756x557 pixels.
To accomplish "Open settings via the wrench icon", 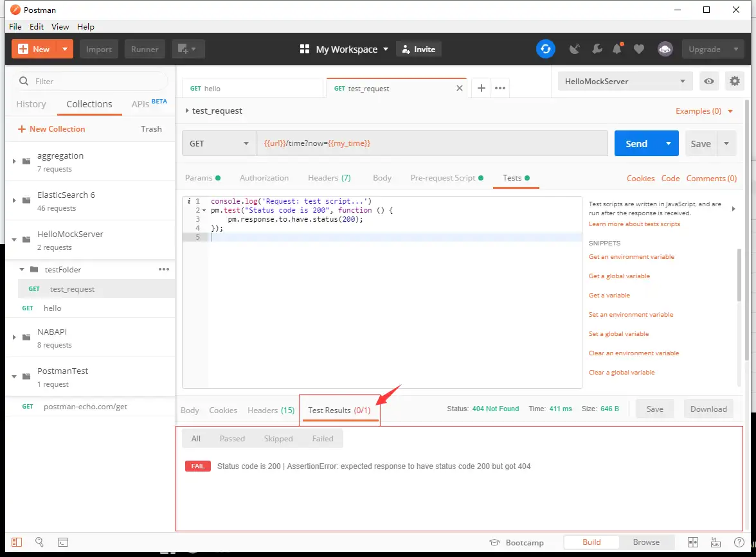I will click(597, 49).
